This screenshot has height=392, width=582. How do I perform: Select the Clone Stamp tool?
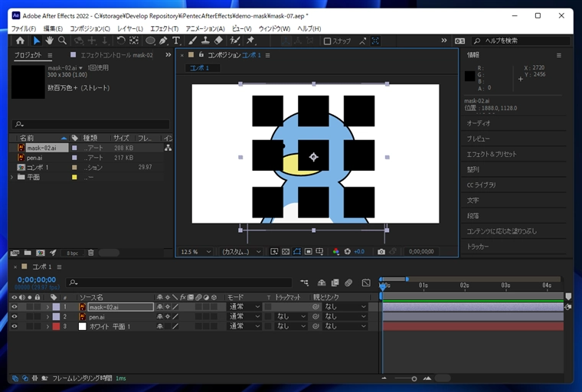coord(205,41)
